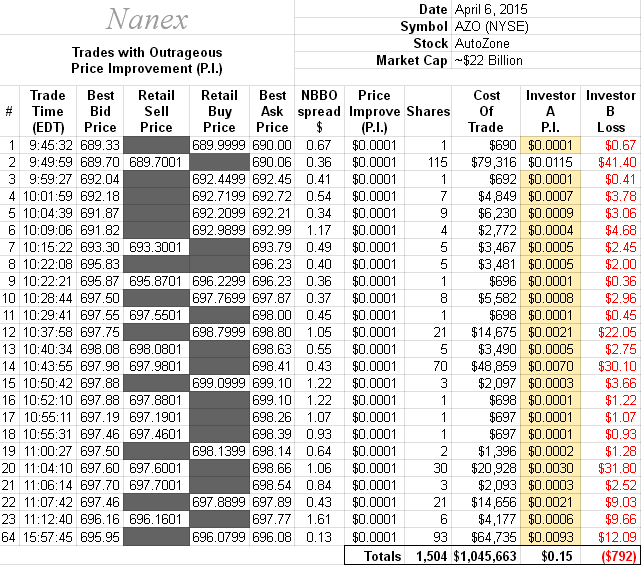Select the stock name 'AutoZone'
The image size is (641, 565).
coord(482,43)
